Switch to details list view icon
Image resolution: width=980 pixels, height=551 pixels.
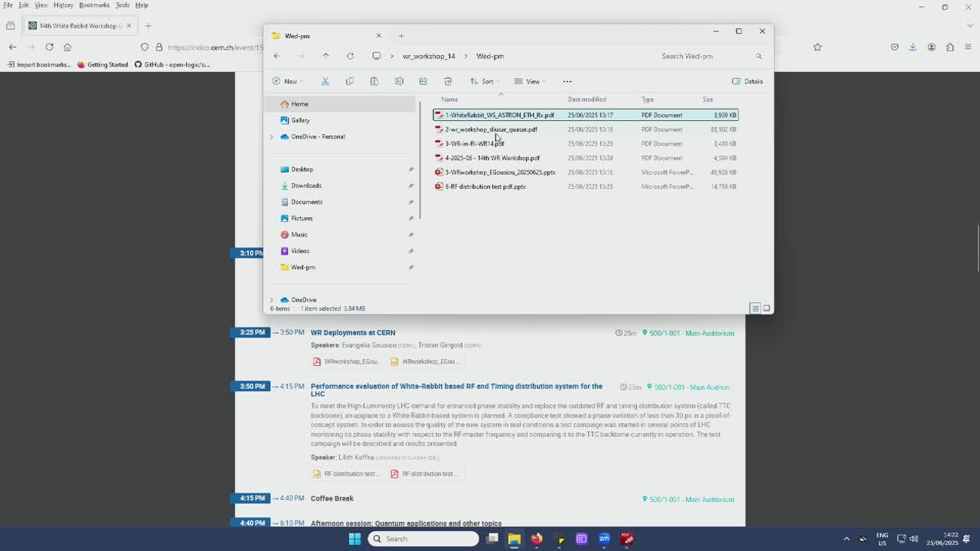point(755,308)
